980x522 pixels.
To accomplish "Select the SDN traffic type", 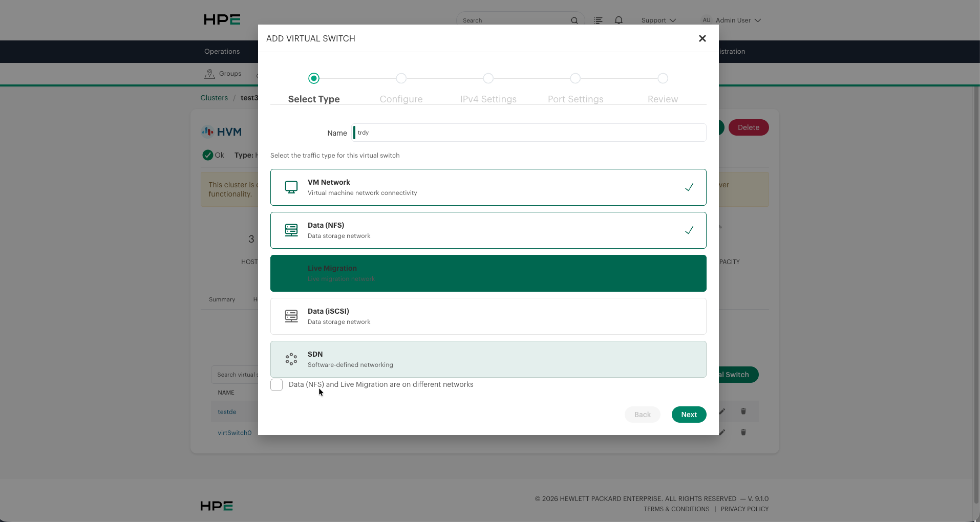I will (488, 359).
